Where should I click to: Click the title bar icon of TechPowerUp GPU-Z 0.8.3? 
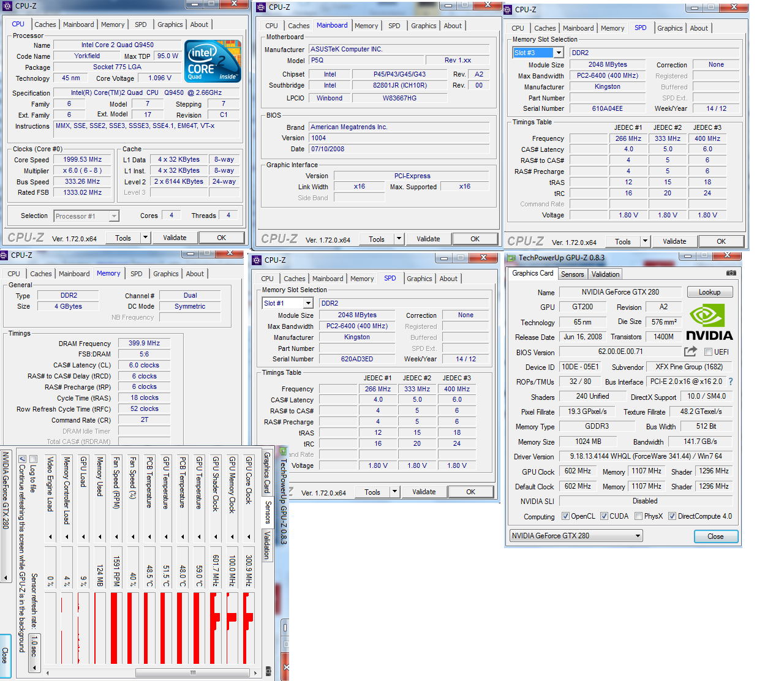tap(511, 258)
